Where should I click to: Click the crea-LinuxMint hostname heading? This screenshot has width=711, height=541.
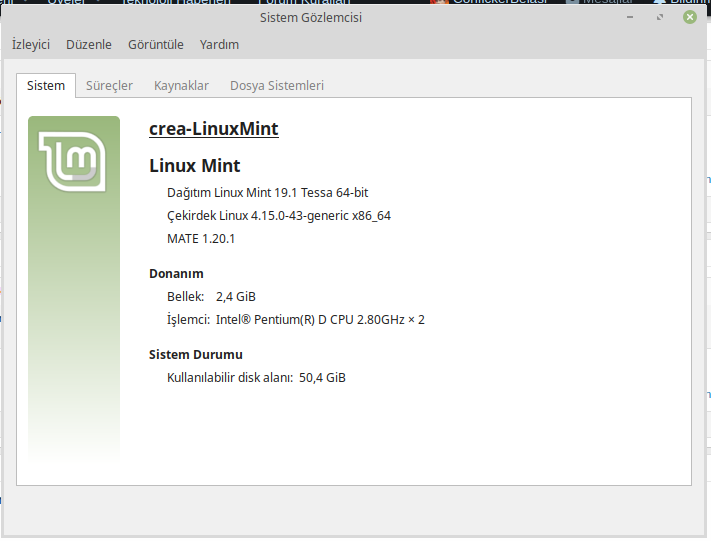pos(214,129)
